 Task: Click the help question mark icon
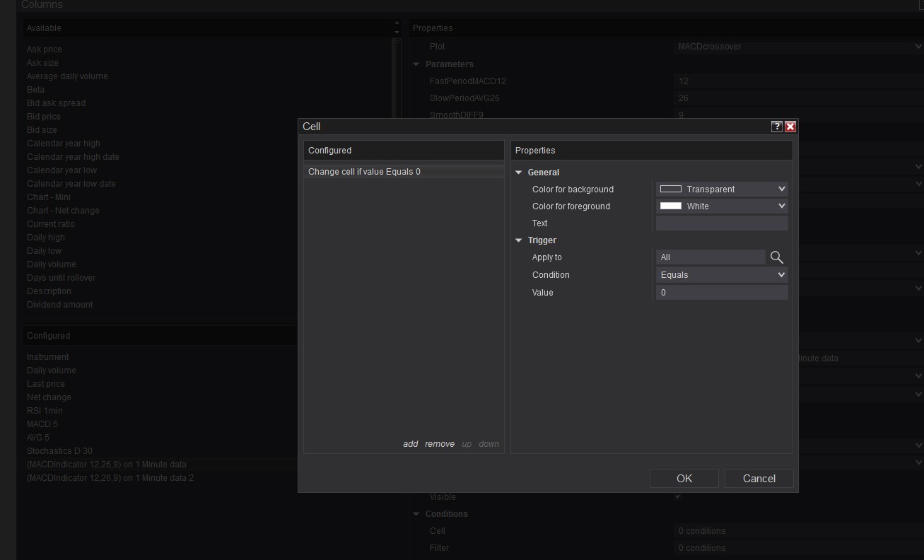777,127
